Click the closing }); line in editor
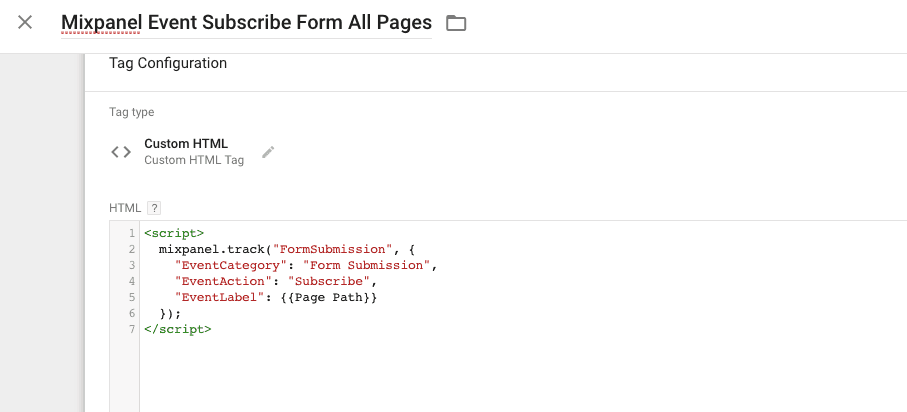907x412 pixels. (x=171, y=313)
